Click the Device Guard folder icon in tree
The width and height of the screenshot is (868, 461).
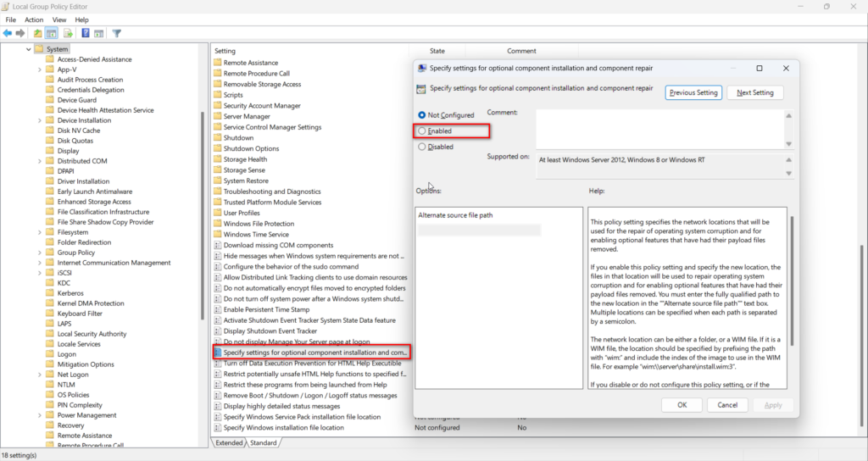50,100
